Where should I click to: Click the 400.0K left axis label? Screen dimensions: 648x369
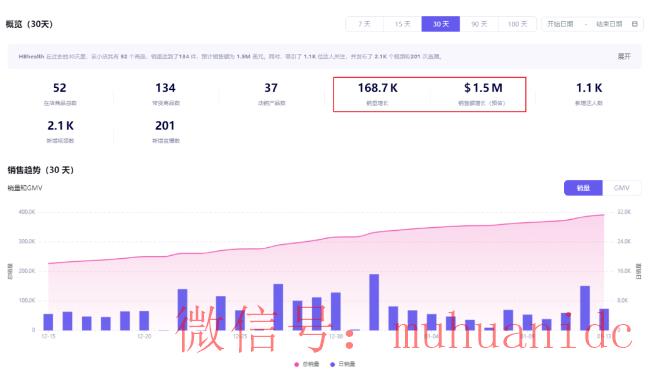click(x=27, y=212)
